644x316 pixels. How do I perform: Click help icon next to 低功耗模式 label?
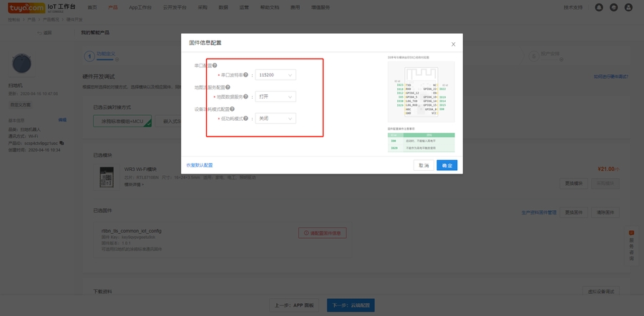coord(245,119)
